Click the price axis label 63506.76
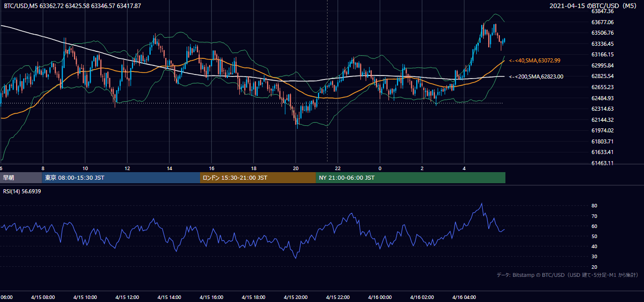The width and height of the screenshot is (644, 302). (602, 33)
